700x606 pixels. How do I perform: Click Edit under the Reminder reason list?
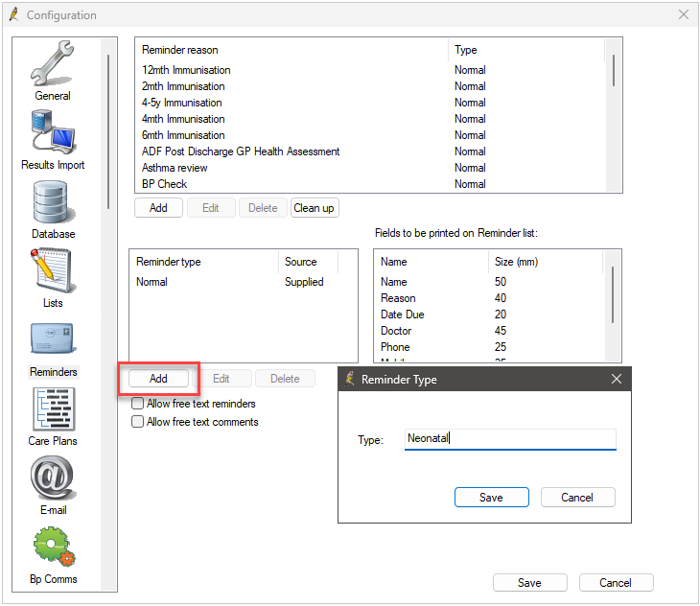pyautogui.click(x=211, y=208)
